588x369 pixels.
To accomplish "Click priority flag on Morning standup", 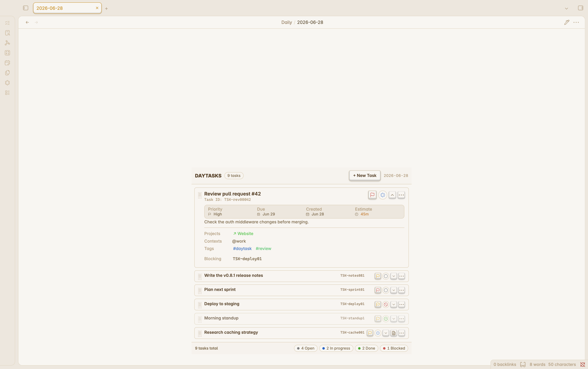I will 378,319.
